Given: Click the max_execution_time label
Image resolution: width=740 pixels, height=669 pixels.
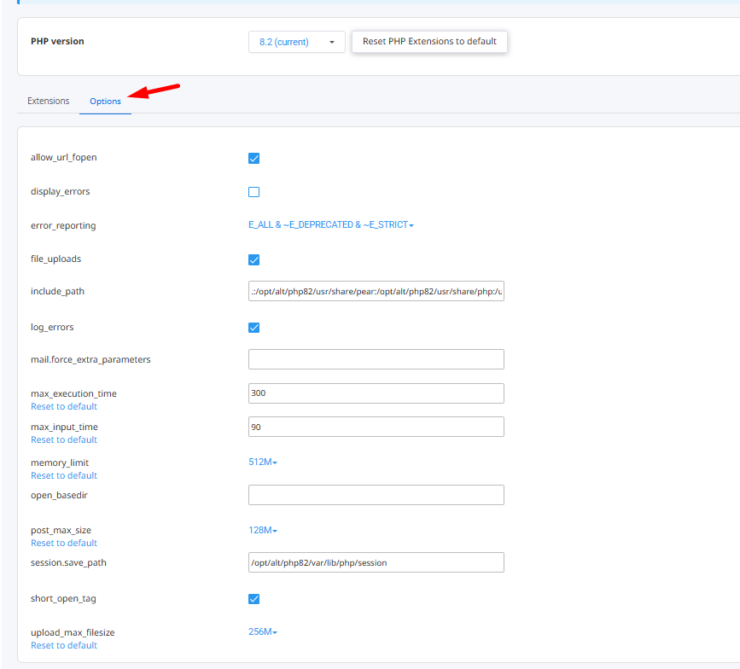Looking at the screenshot, I should point(74,393).
